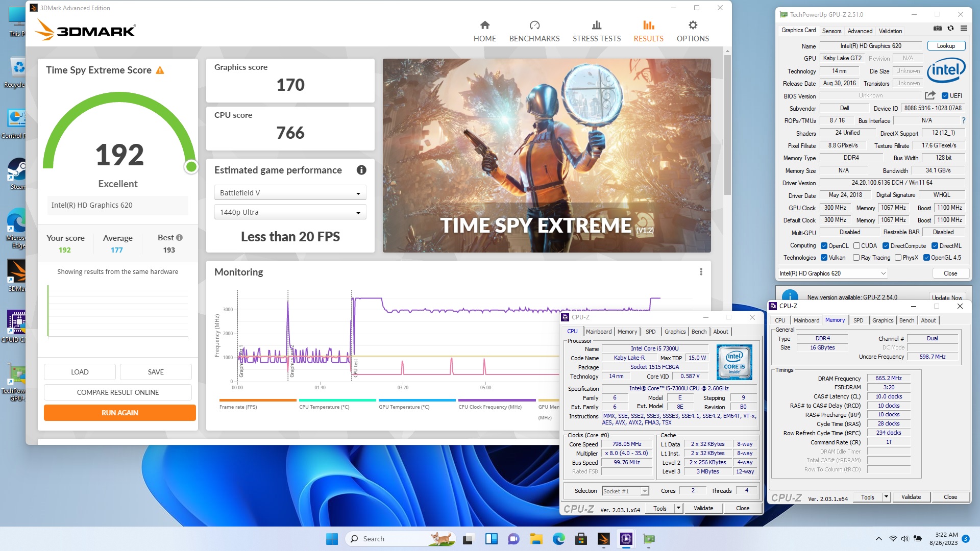Open GPU selection dropdown in GPU-Z
The width and height of the screenshot is (980, 551).
coord(832,273)
